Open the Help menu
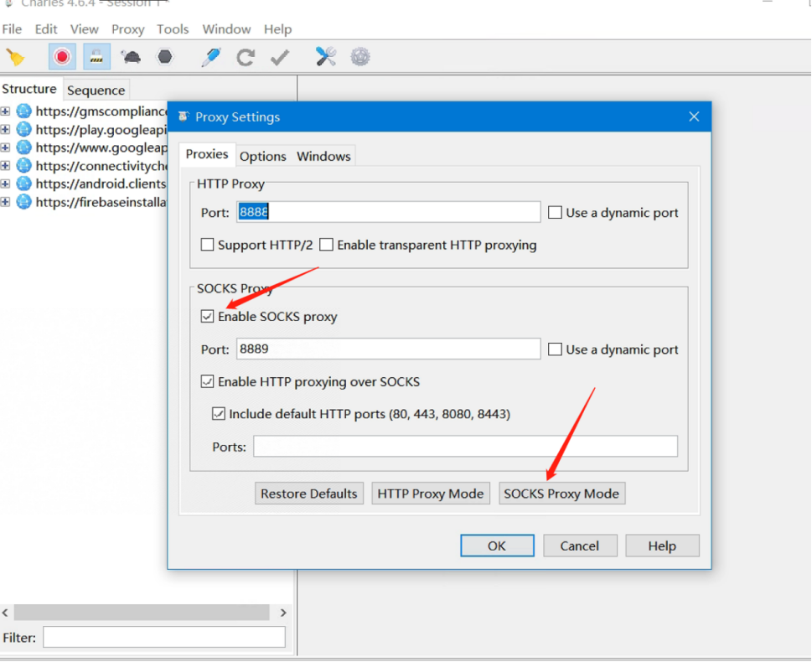 click(278, 29)
